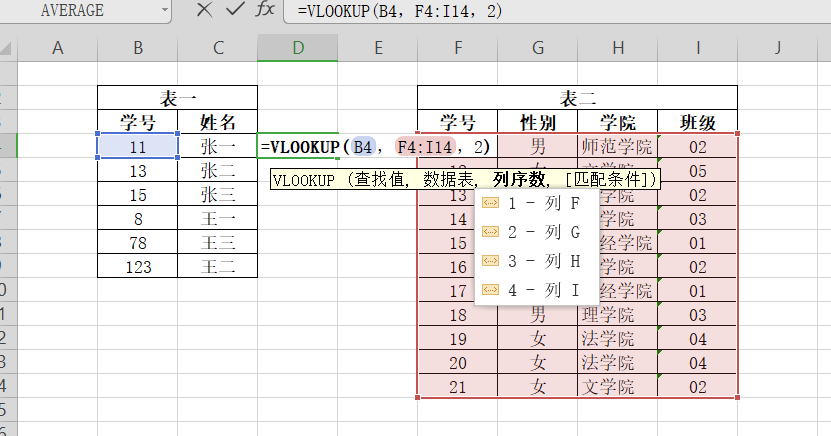Select the 男 cell in row 18
Image resolution: width=831 pixels, height=436 pixels.
538,314
